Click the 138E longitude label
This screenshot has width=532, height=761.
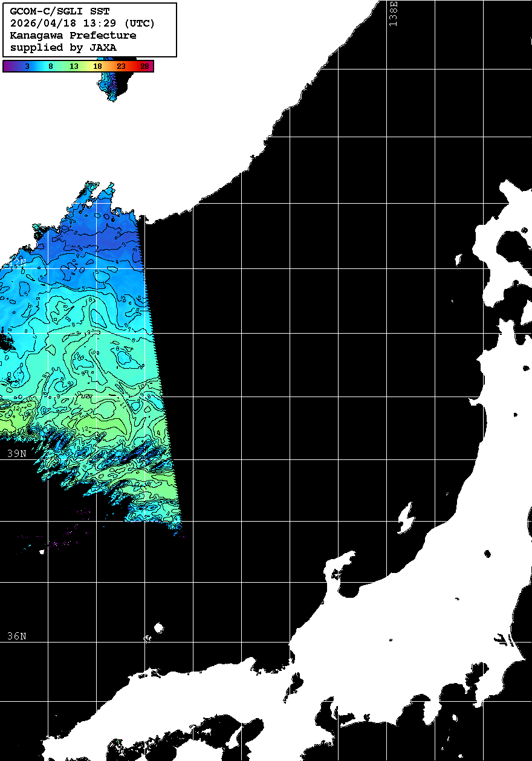394,13
